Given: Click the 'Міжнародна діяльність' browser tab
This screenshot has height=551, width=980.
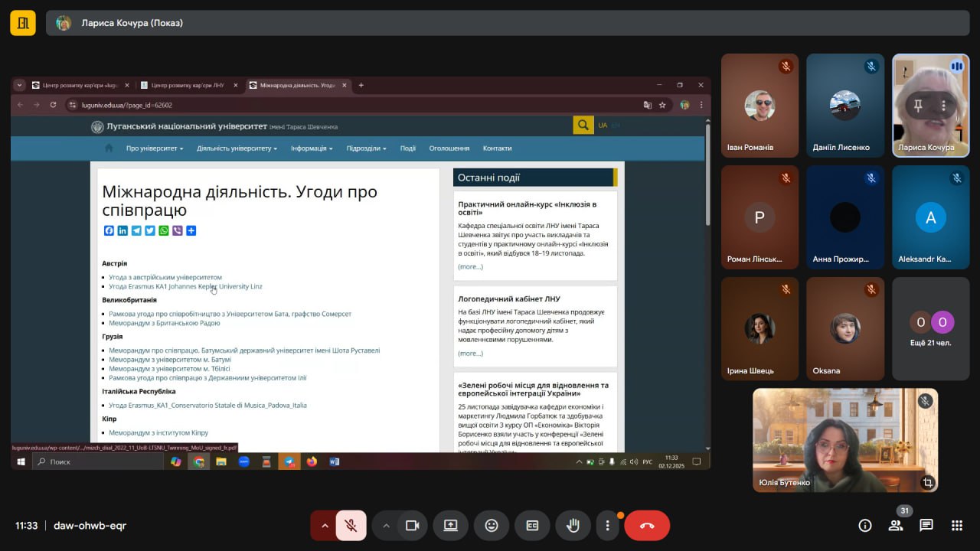Looking at the screenshot, I should click(x=297, y=85).
